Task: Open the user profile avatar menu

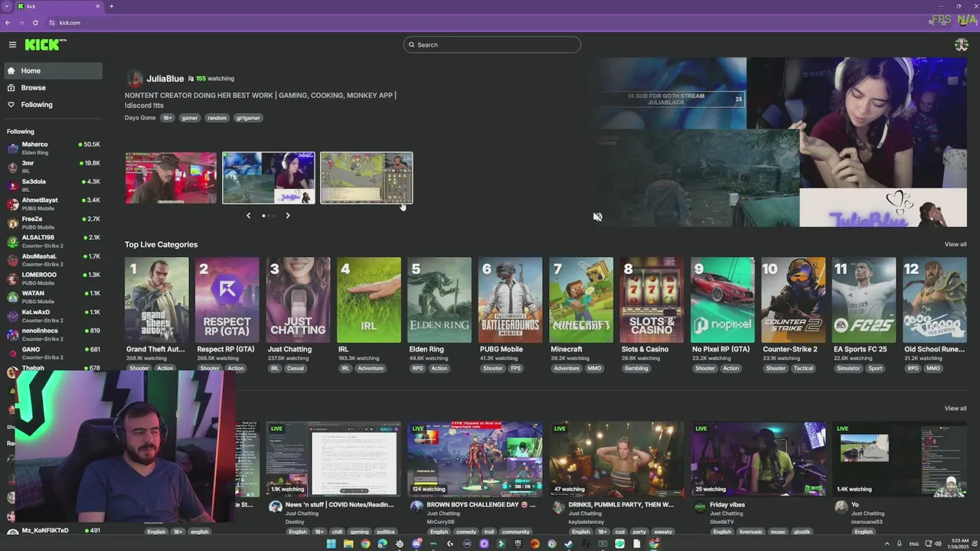Action: (962, 44)
